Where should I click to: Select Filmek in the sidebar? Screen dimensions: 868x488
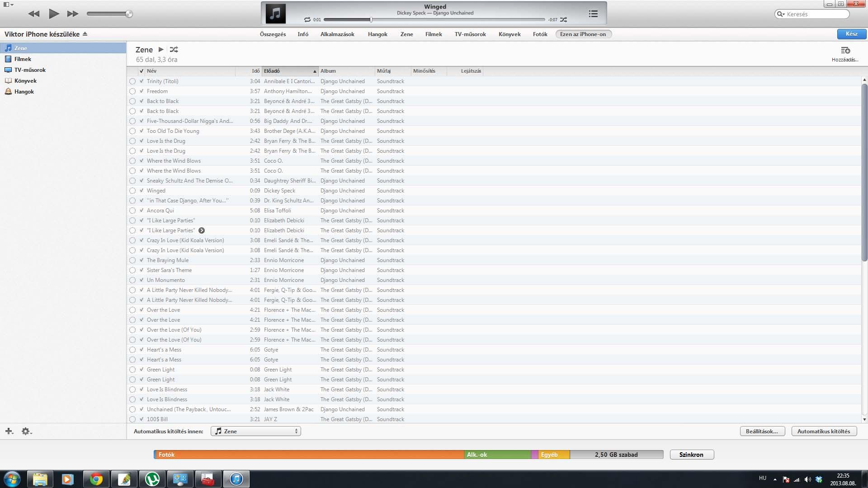(x=63, y=59)
